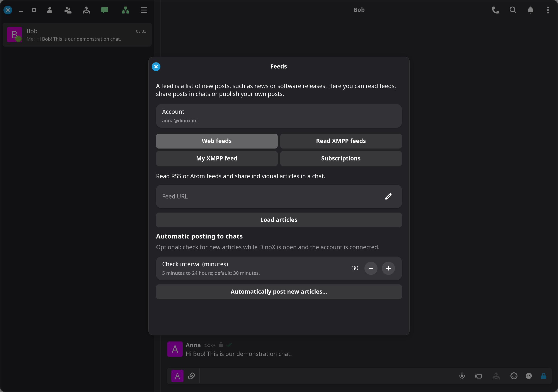
Task: Click the microphone voice message icon
Action: 462,376
